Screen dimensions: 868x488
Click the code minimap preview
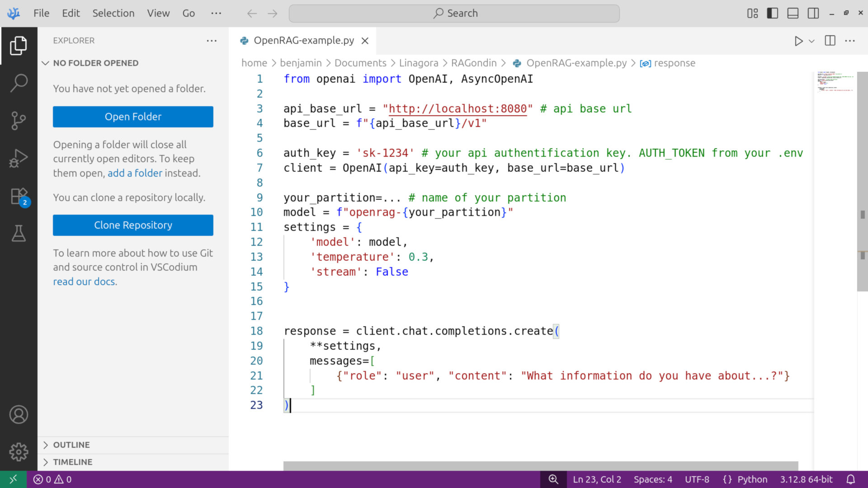tap(835, 81)
